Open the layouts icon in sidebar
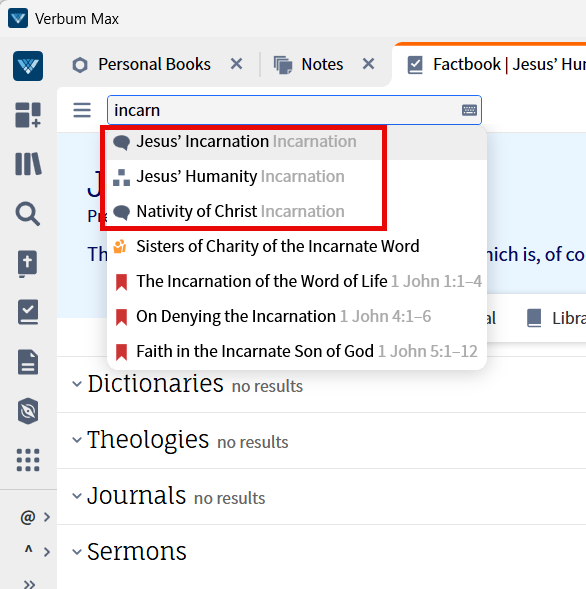This screenshot has height=589, width=586. 28,115
